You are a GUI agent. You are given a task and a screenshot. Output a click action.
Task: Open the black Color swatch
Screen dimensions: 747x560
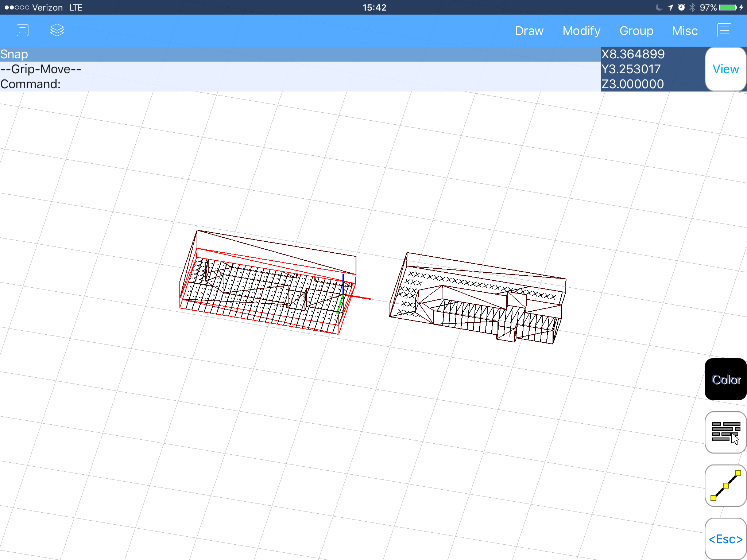coord(725,379)
